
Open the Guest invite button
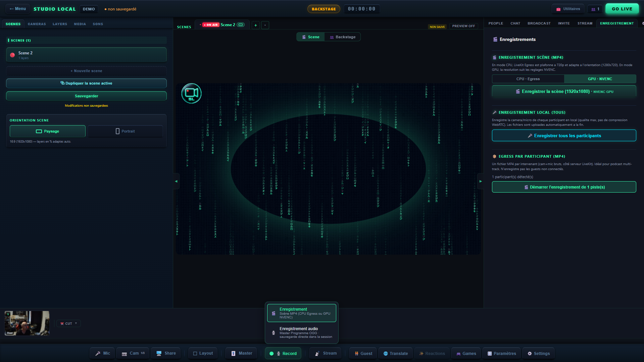pyautogui.click(x=363, y=353)
